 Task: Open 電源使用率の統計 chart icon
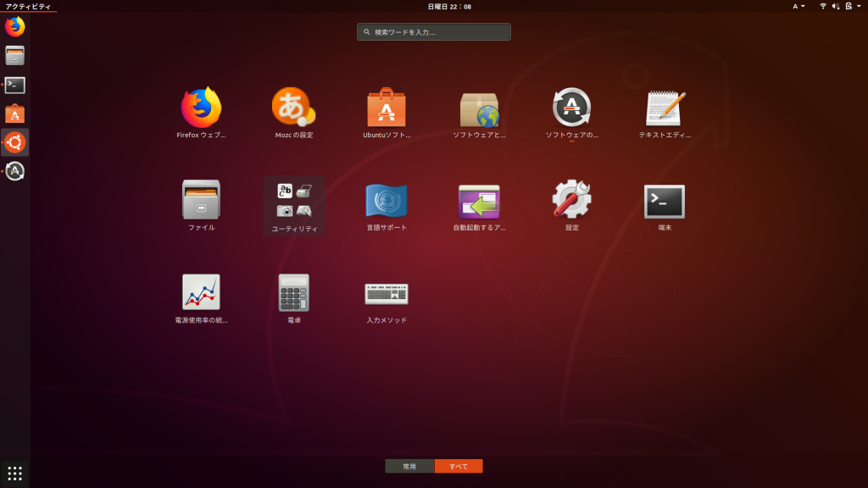click(201, 292)
